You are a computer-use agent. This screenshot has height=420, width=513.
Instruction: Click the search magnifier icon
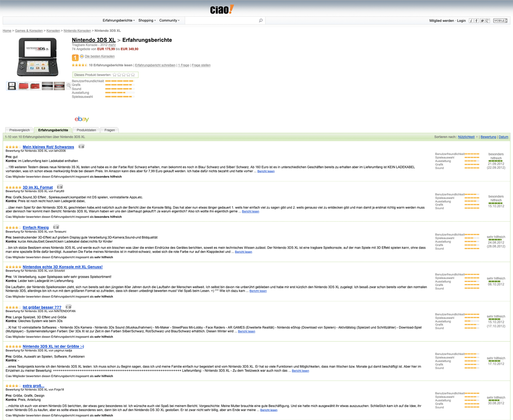pyautogui.click(x=261, y=21)
